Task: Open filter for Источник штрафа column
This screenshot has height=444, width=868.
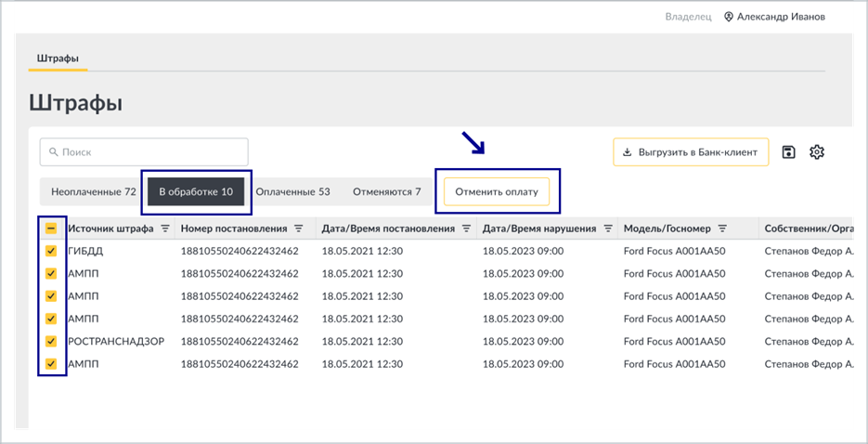Action: 165,229
